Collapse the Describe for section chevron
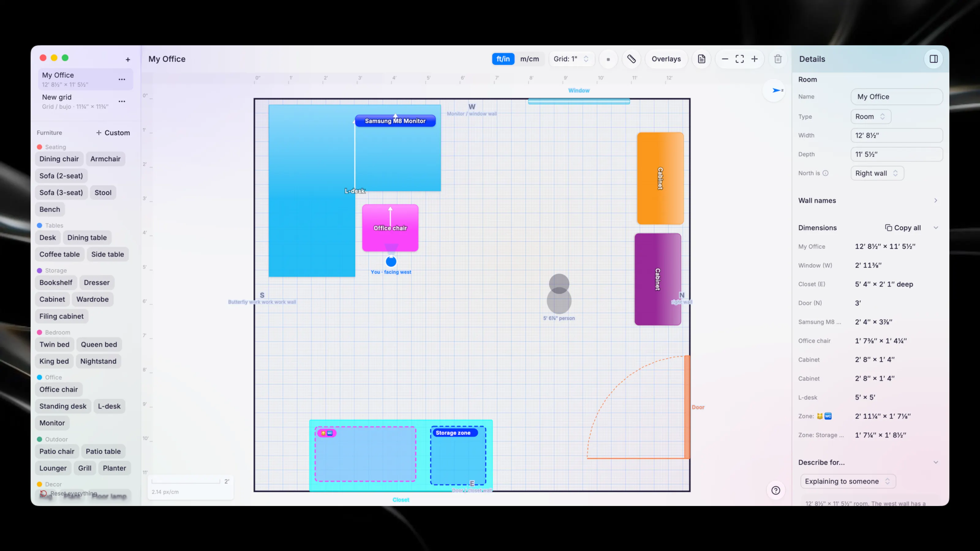Image resolution: width=980 pixels, height=551 pixels. click(936, 463)
